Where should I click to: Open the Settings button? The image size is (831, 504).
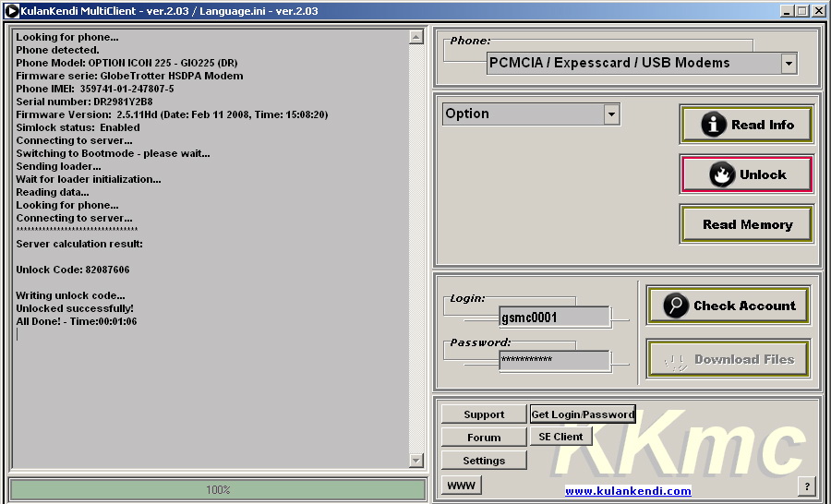point(484,461)
